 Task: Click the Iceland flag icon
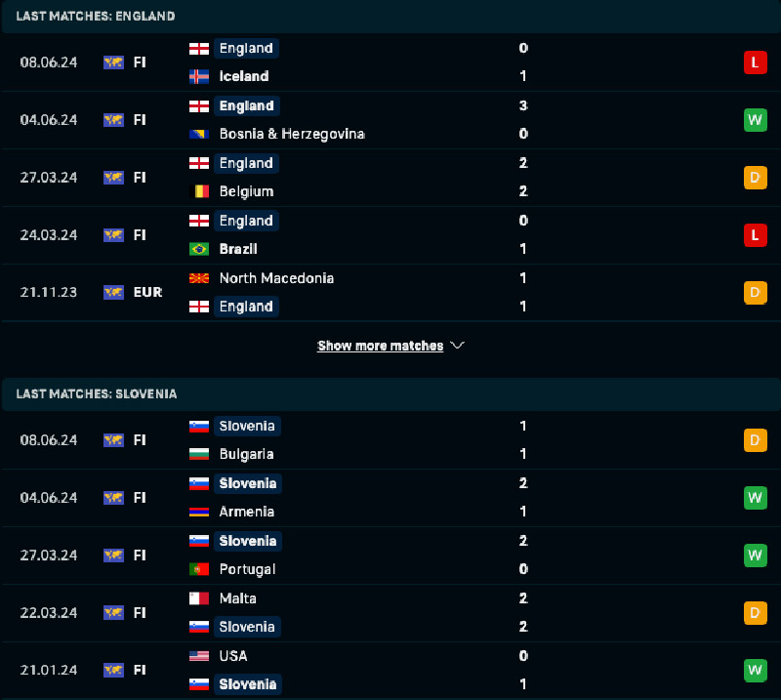tap(199, 76)
